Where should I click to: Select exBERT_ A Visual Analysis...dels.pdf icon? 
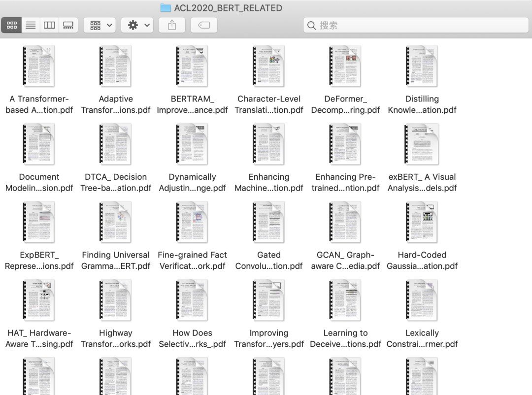[x=422, y=144]
